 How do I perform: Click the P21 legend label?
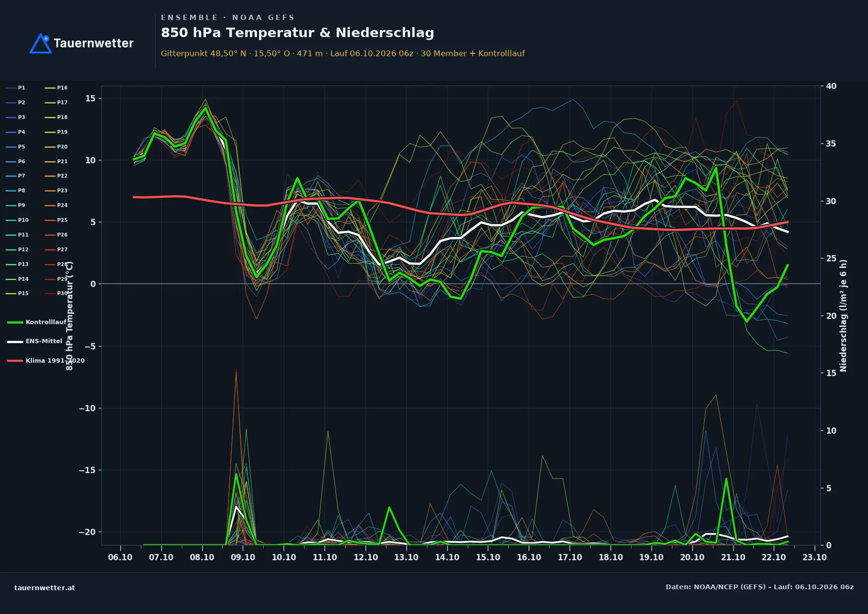(62, 161)
